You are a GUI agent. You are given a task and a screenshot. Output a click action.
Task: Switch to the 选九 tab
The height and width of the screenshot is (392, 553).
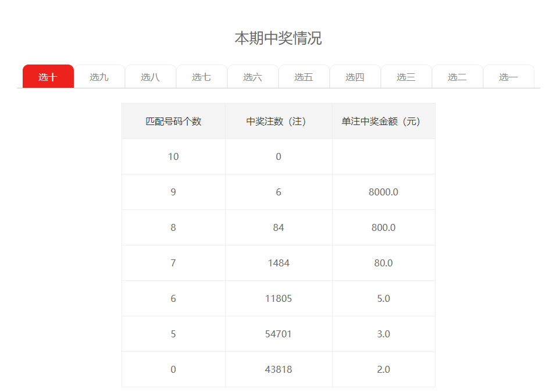coord(99,77)
